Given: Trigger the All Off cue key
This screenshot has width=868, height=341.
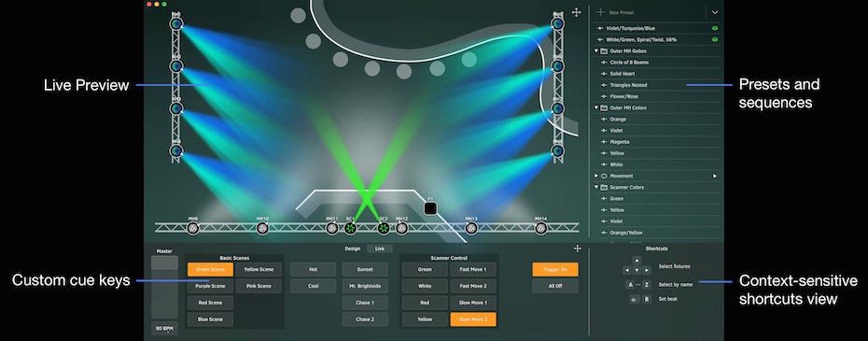Looking at the screenshot, I should [555, 286].
